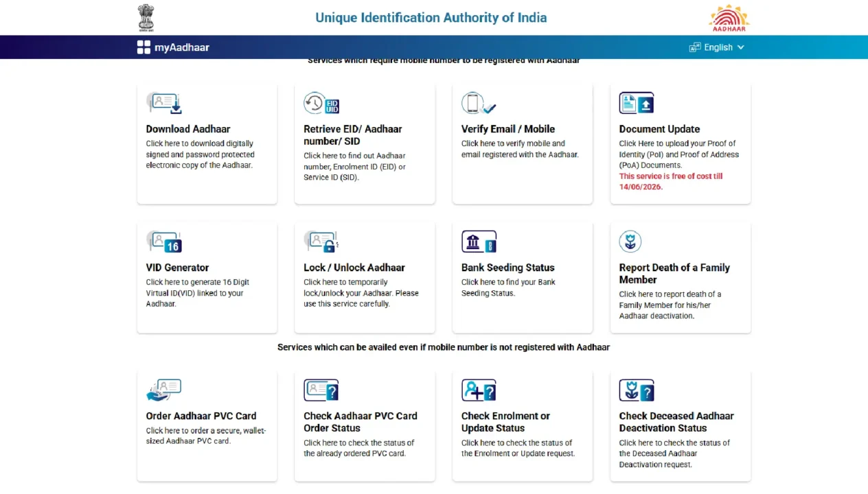Open the Bank Seeding Status service
The height and width of the screenshot is (494, 868).
pos(523,278)
